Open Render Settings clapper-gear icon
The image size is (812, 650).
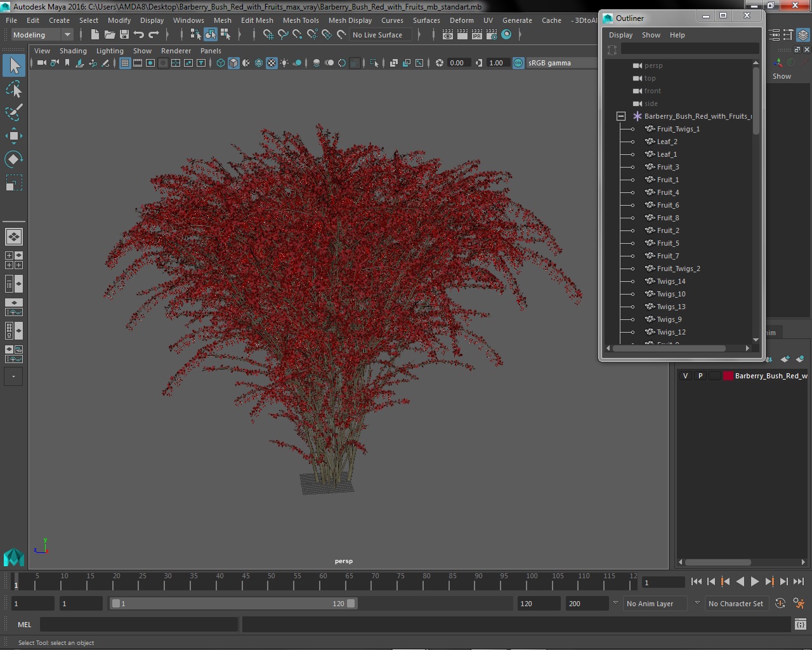(492, 35)
